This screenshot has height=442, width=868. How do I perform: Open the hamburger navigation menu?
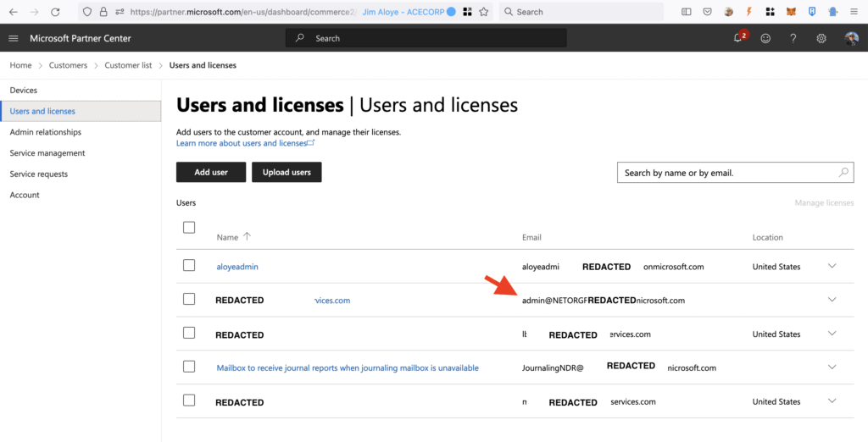click(14, 38)
